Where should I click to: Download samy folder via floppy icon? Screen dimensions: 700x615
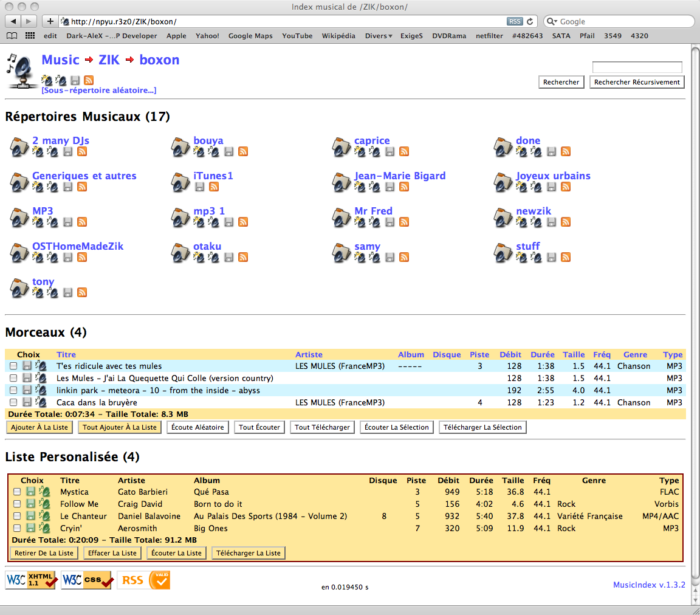click(389, 257)
